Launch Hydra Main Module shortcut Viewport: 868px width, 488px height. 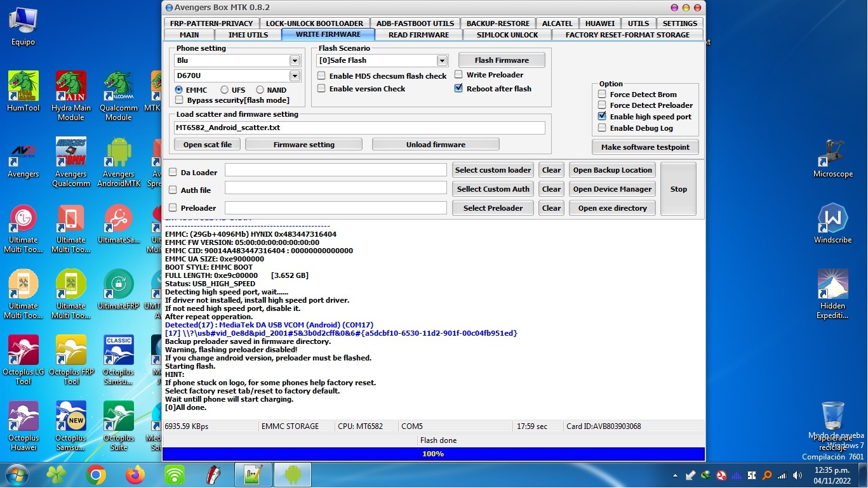coord(71,96)
